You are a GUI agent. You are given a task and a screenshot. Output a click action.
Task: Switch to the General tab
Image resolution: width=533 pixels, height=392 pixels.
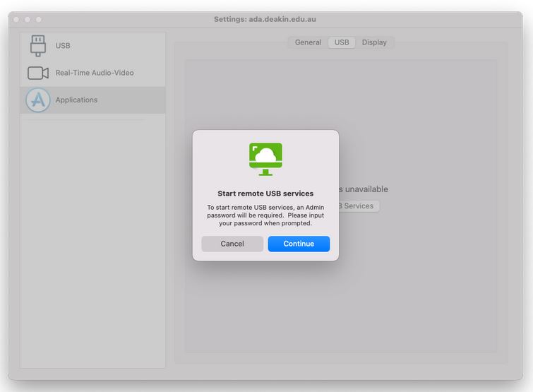[x=308, y=42]
